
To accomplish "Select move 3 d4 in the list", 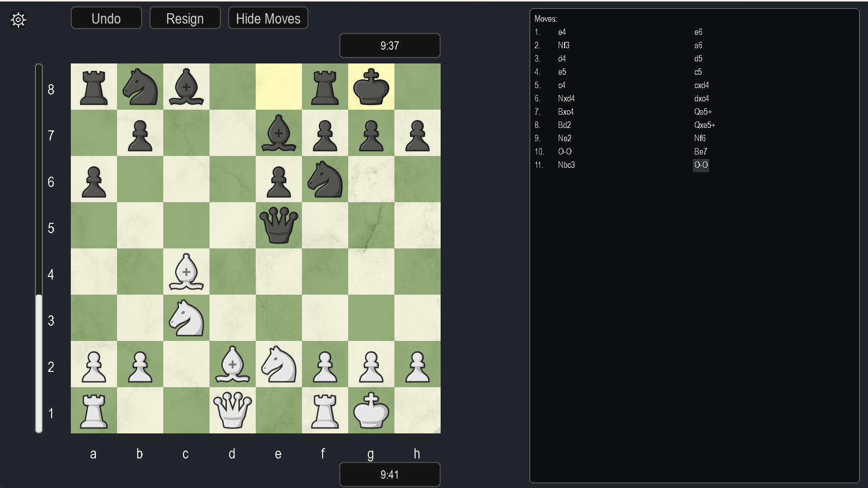I will 562,59.
